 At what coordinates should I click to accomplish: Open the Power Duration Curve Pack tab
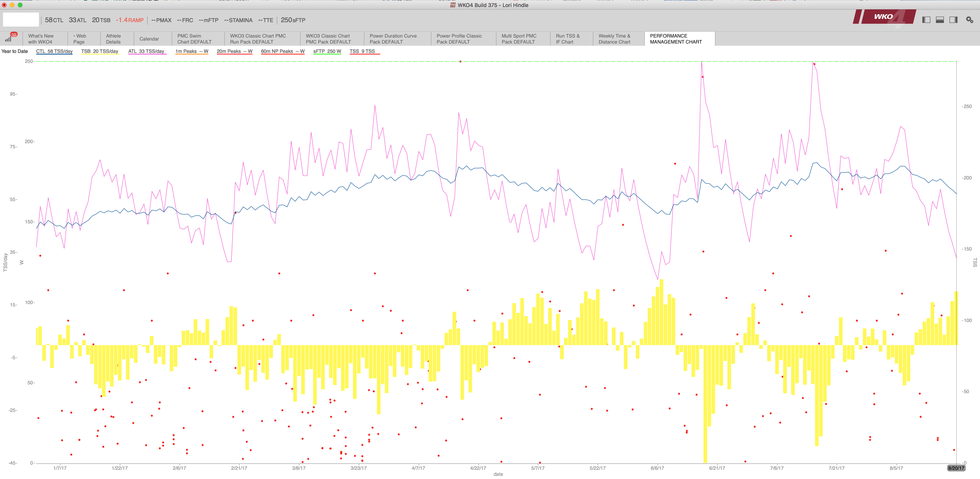(x=393, y=39)
